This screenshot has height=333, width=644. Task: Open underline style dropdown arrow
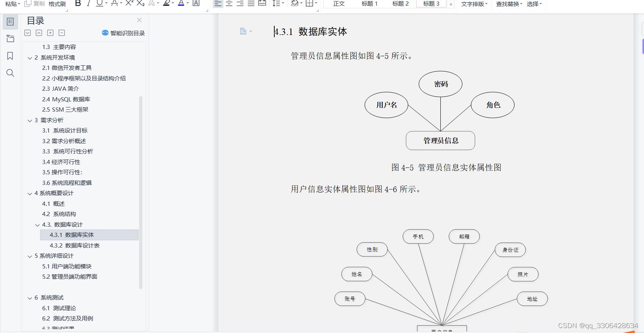tap(106, 3)
